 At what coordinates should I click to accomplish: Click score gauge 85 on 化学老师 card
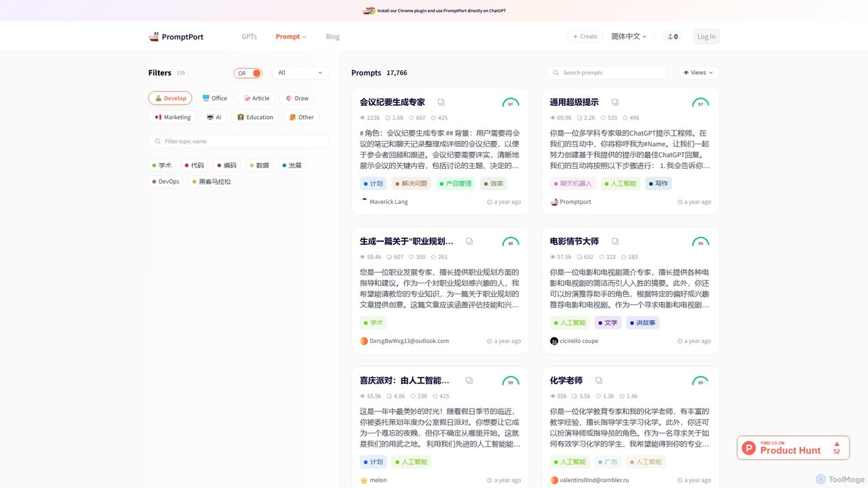pos(701,382)
